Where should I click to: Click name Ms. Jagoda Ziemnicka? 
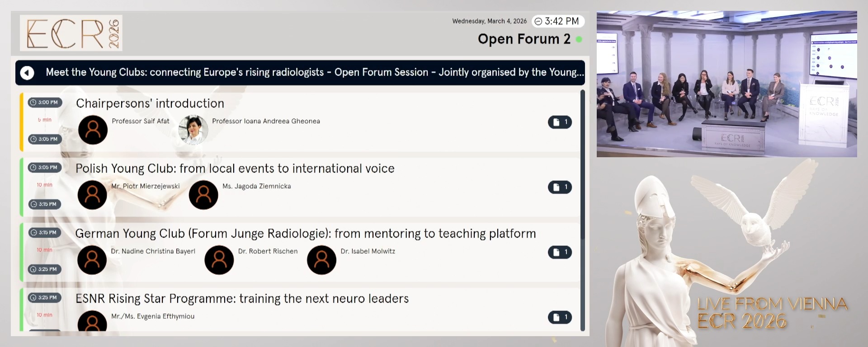pyautogui.click(x=257, y=186)
